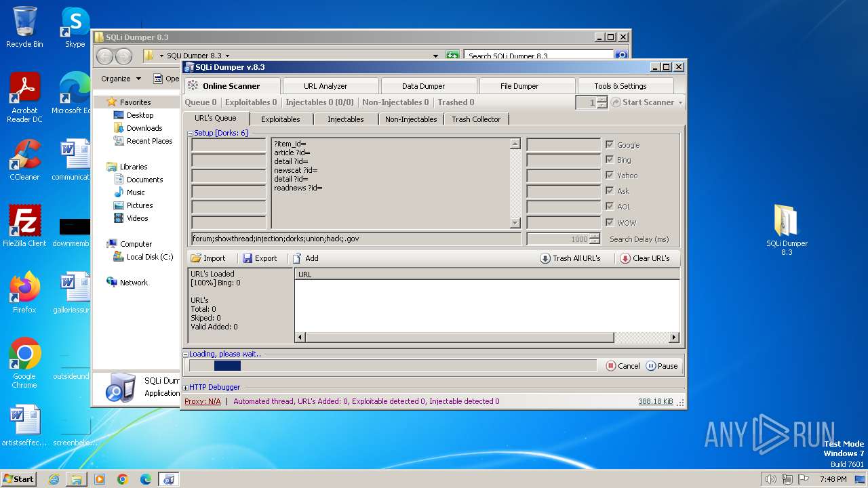Click the excluded keywords filter field
This screenshot has height=488, width=868.
coord(356,239)
